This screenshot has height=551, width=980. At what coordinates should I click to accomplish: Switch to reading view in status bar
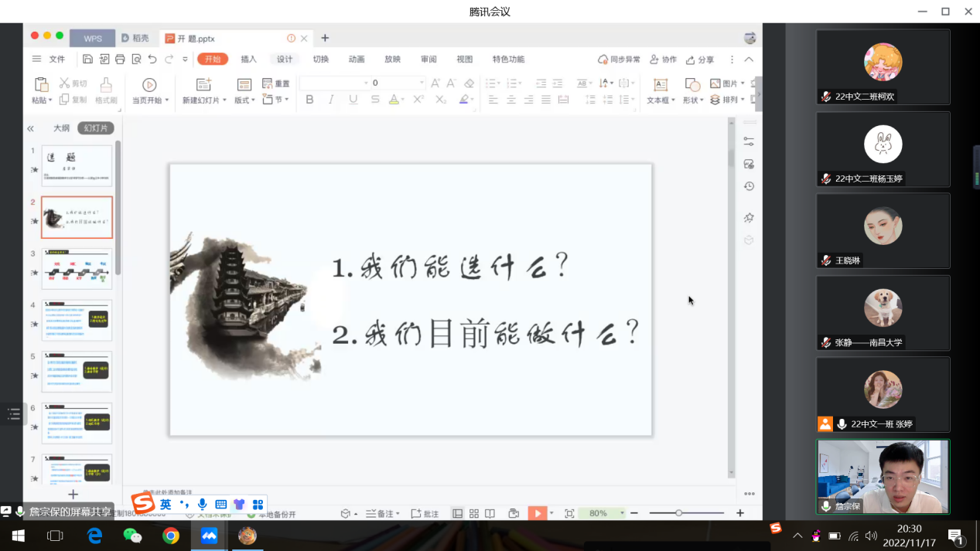coord(490,514)
